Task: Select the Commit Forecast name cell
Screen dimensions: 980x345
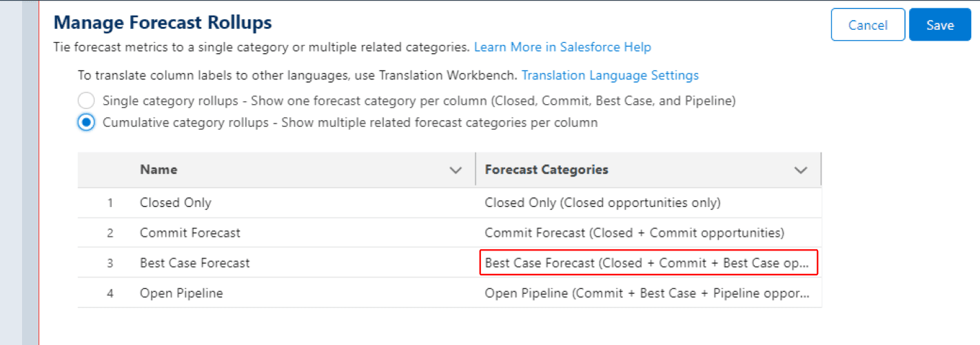Action: (x=190, y=233)
